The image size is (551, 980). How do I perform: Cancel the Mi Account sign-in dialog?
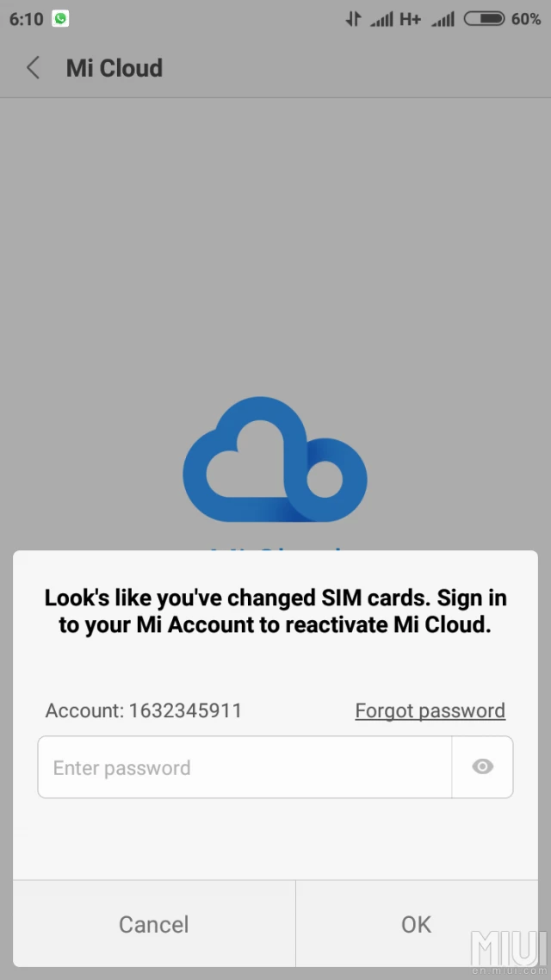tap(153, 923)
